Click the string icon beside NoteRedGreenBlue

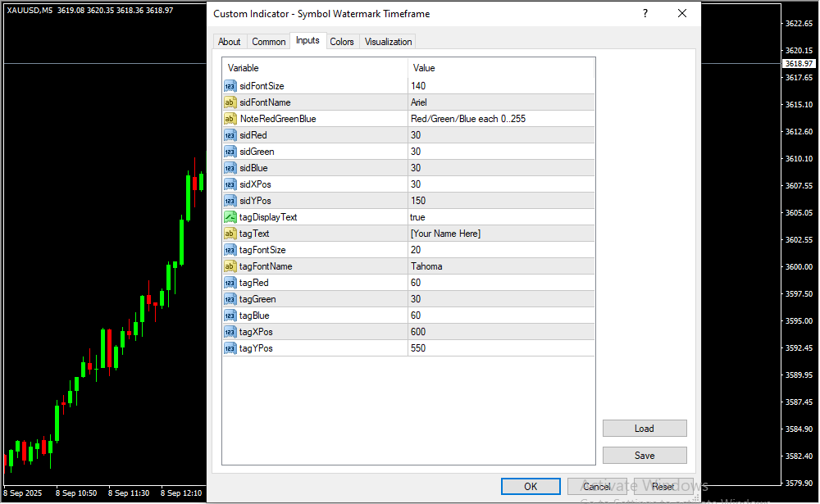pyautogui.click(x=230, y=119)
